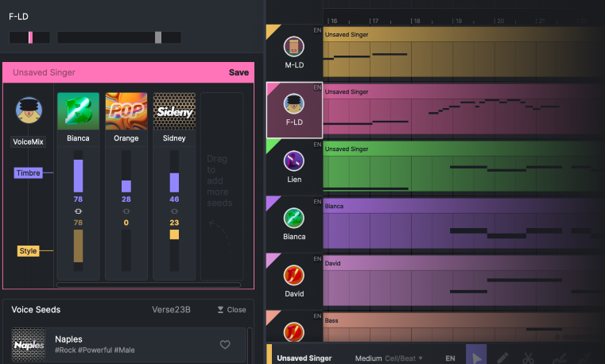Image resolution: width=605 pixels, height=364 pixels.
Task: Click the VoiceMix singer avatar icon
Action: (x=29, y=110)
